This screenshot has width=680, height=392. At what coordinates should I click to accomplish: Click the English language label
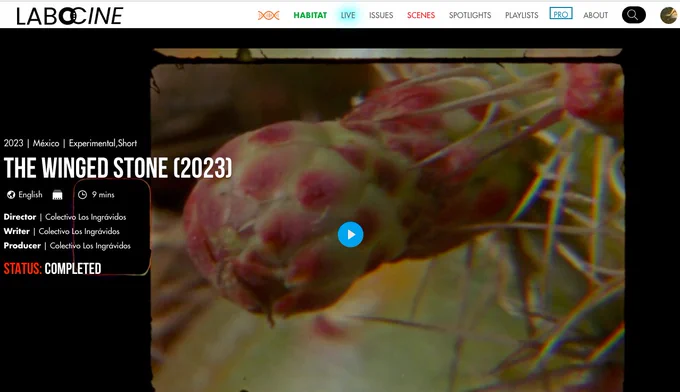[30, 195]
